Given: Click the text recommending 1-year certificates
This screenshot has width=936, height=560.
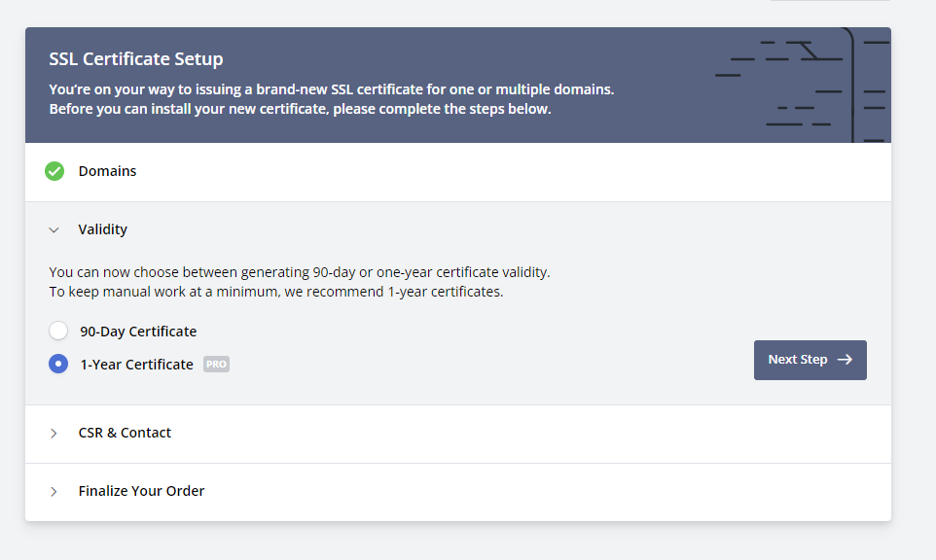Looking at the screenshot, I should [x=276, y=292].
